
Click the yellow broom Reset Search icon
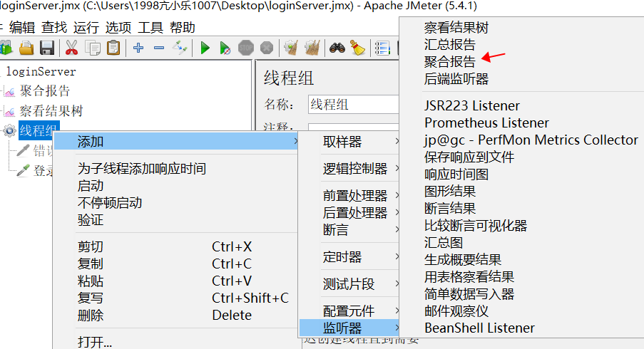coord(358,48)
